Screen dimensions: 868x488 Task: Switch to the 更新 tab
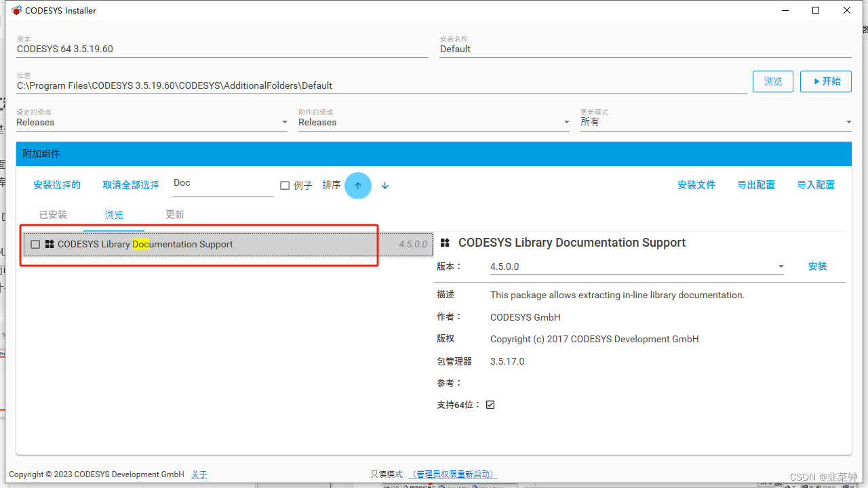pyautogui.click(x=175, y=215)
